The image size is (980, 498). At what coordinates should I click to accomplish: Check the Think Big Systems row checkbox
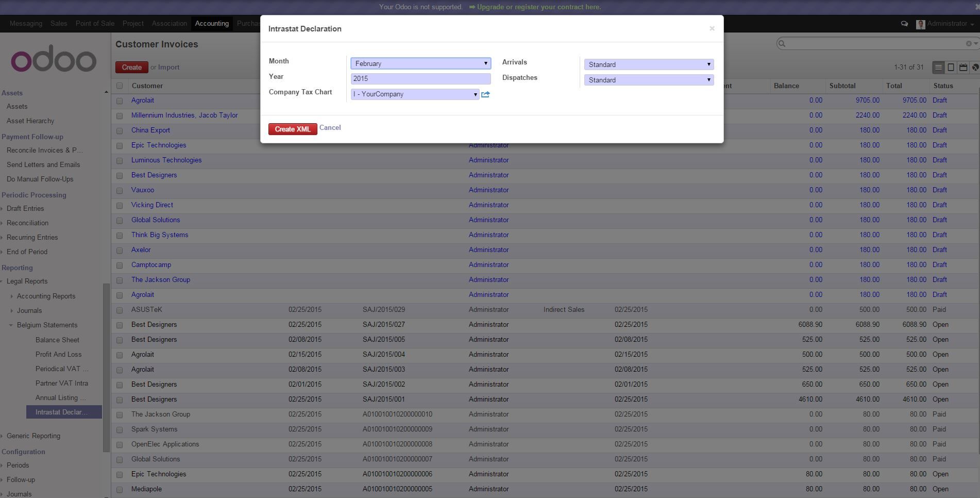click(120, 236)
